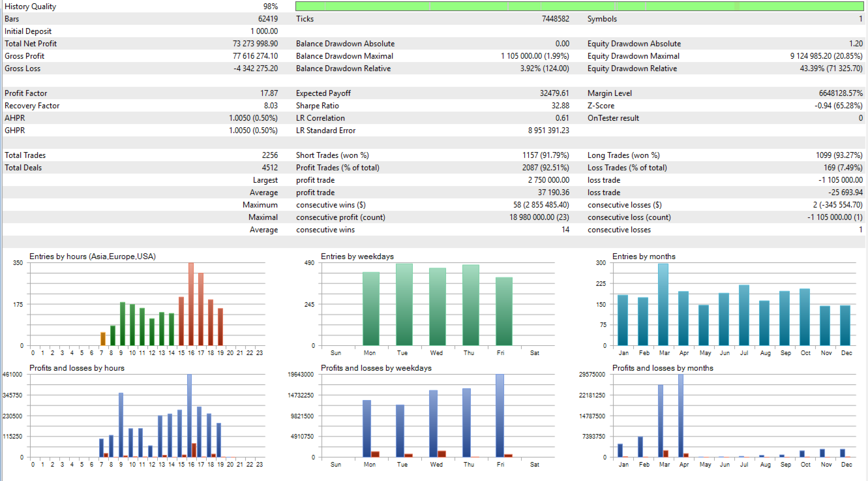Select the Ticks value 7448582

[x=555, y=19]
